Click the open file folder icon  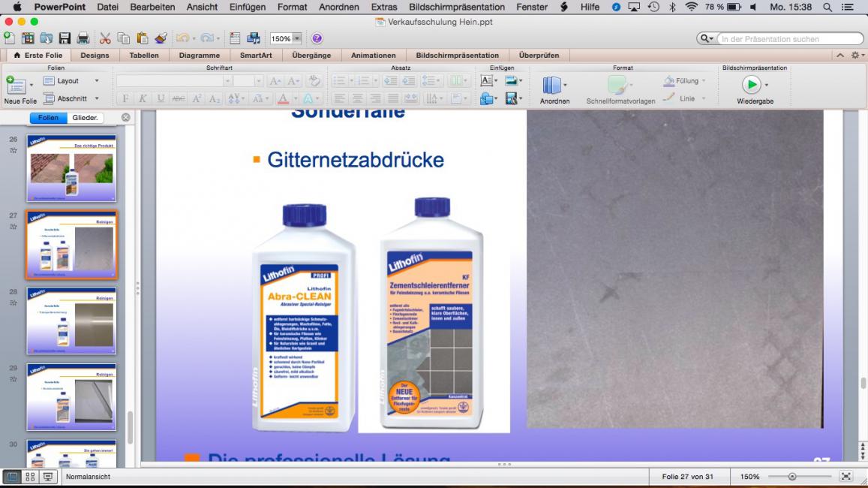click(x=46, y=38)
